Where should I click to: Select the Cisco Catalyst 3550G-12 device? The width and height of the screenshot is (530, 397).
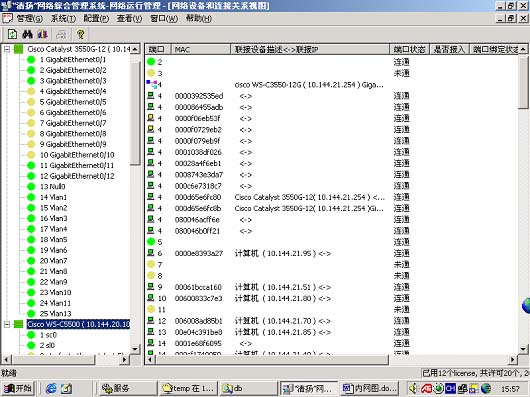click(x=78, y=49)
